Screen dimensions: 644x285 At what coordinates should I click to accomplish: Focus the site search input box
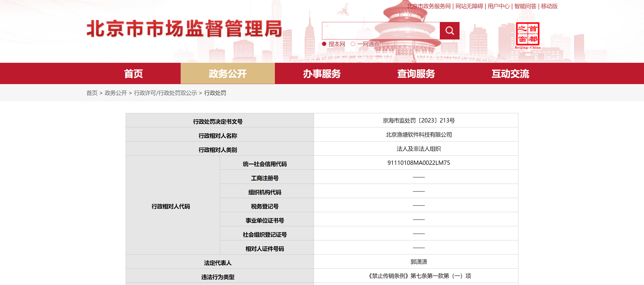click(x=381, y=31)
